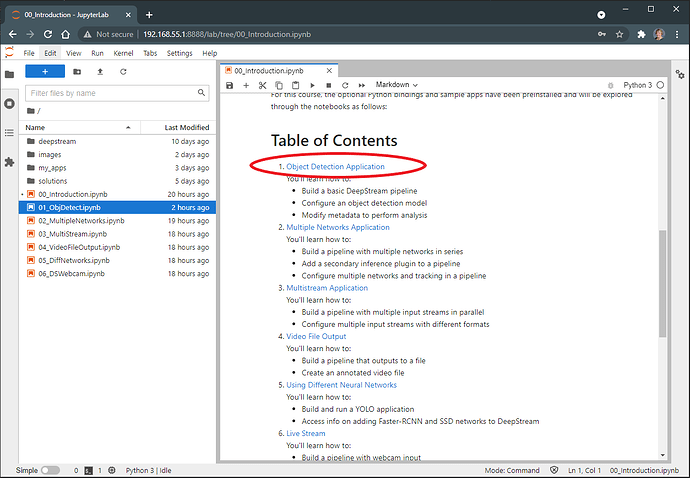
Task: Follow the Object Detection Application link
Action: point(335,166)
